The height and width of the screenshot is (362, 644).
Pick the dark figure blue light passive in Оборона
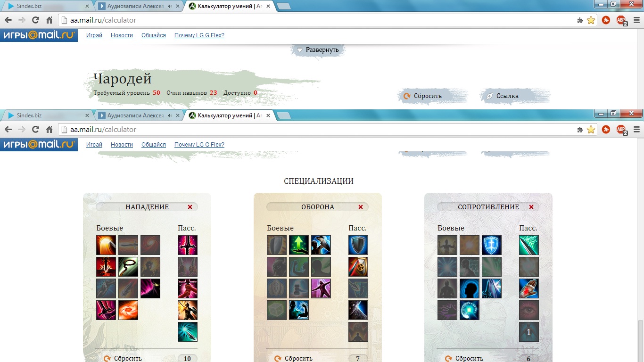[x=358, y=310]
